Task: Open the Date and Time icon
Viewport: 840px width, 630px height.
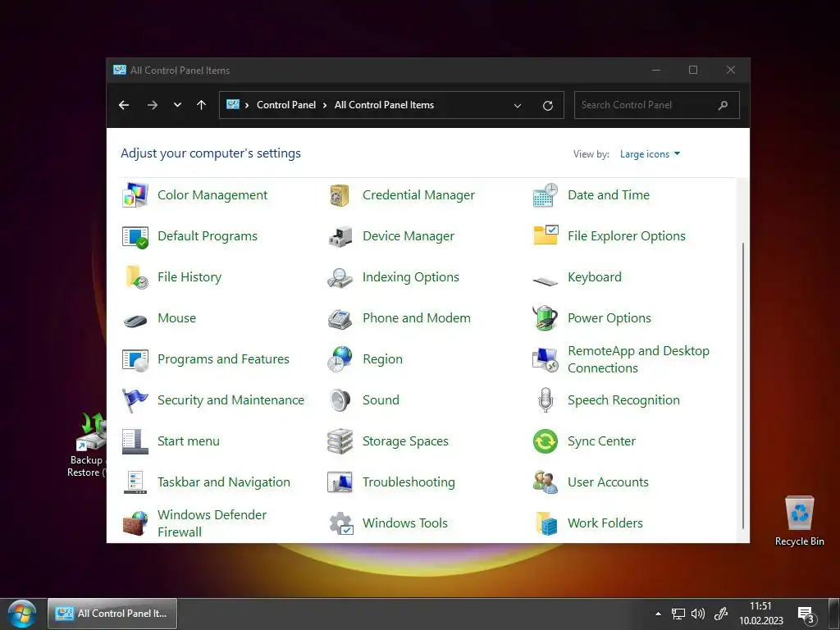Action: [x=546, y=195]
